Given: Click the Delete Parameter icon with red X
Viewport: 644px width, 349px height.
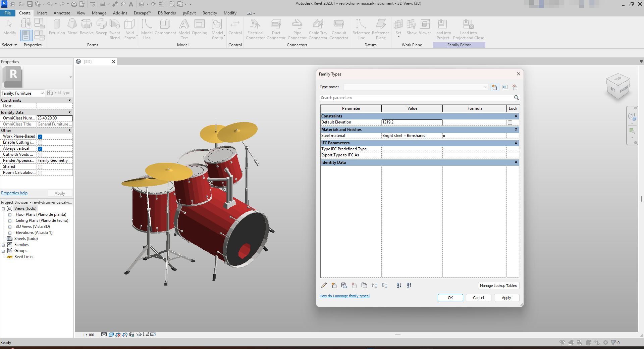Looking at the screenshot, I should pyautogui.click(x=354, y=285).
